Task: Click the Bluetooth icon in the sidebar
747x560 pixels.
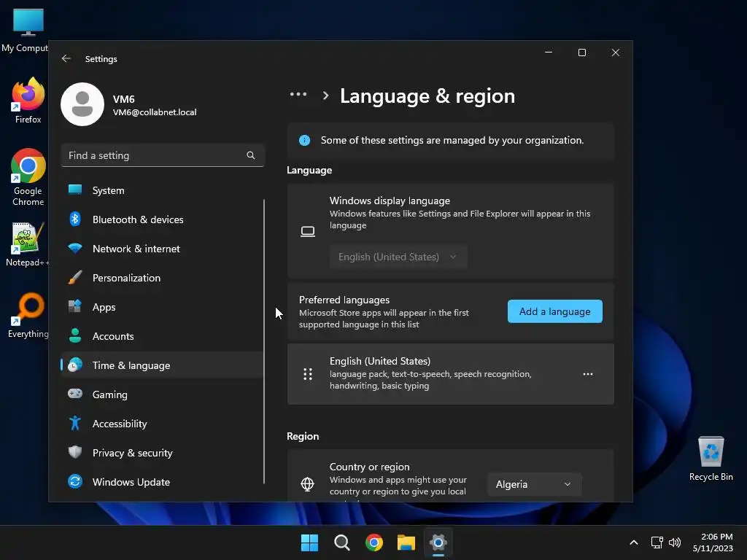Action: (75, 219)
